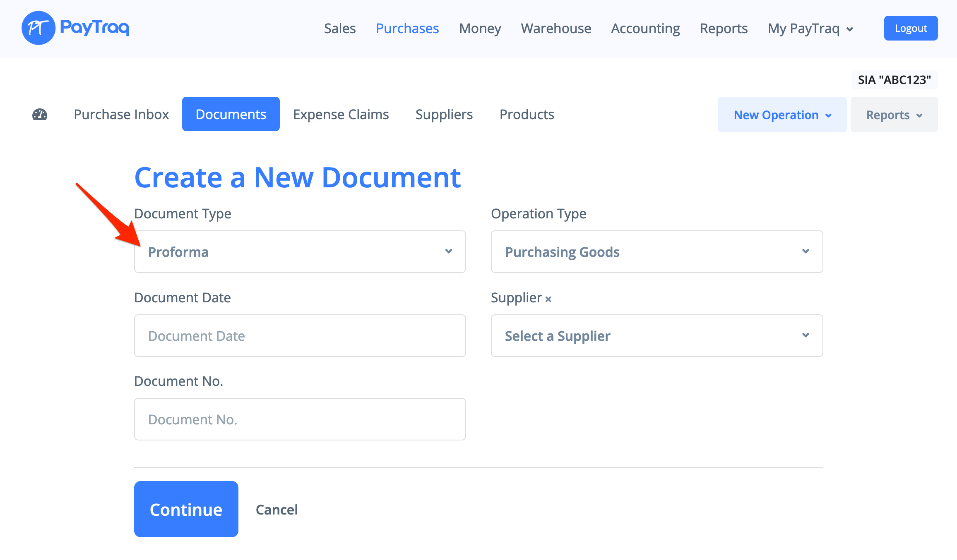Open the Accounting section
The width and height of the screenshot is (957, 560).
click(x=645, y=29)
